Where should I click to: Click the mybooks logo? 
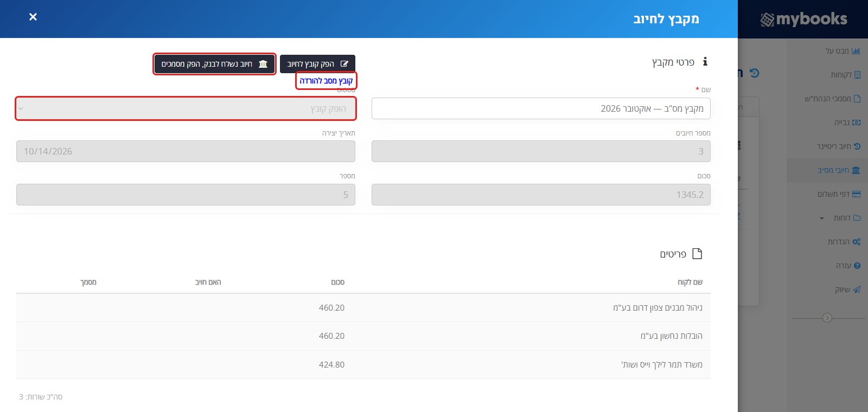[803, 20]
